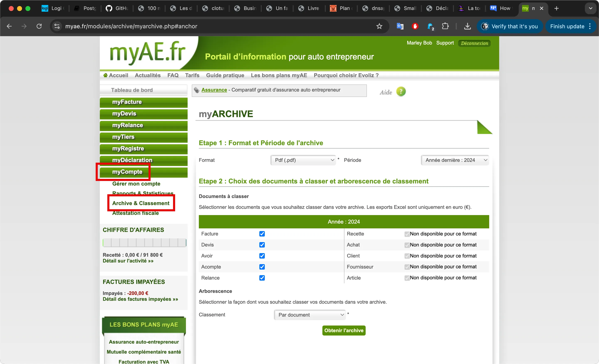Screen dimensions: 599x364
Task: Follow the Assurance comparison link
Action: point(214,90)
